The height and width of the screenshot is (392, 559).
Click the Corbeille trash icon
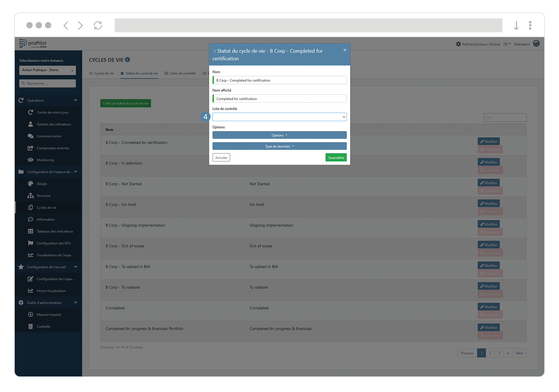pyautogui.click(x=31, y=326)
